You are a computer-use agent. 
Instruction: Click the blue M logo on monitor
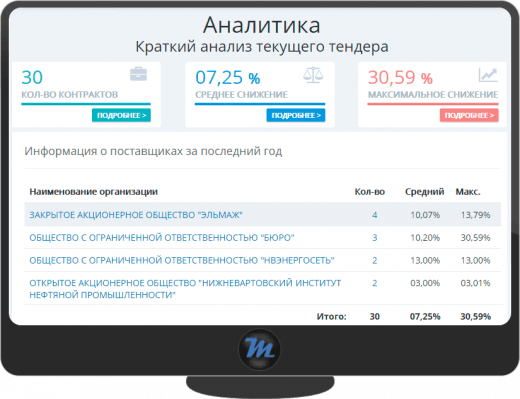[259, 349]
